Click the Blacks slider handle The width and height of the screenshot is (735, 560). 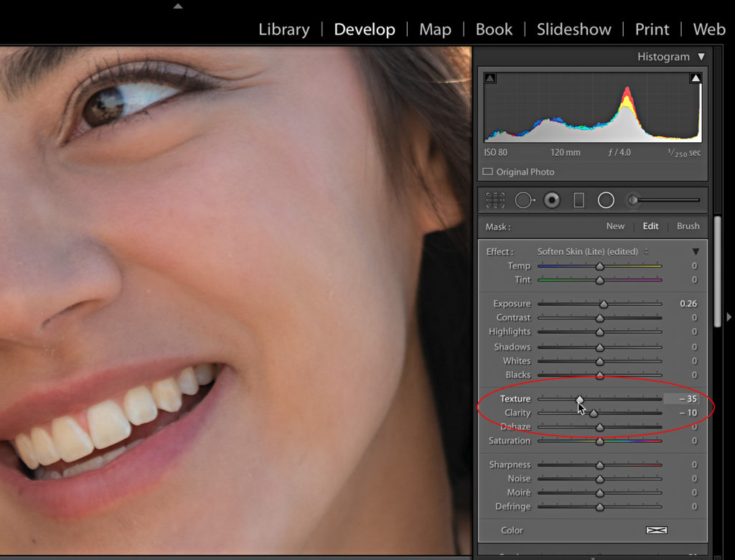(x=599, y=375)
